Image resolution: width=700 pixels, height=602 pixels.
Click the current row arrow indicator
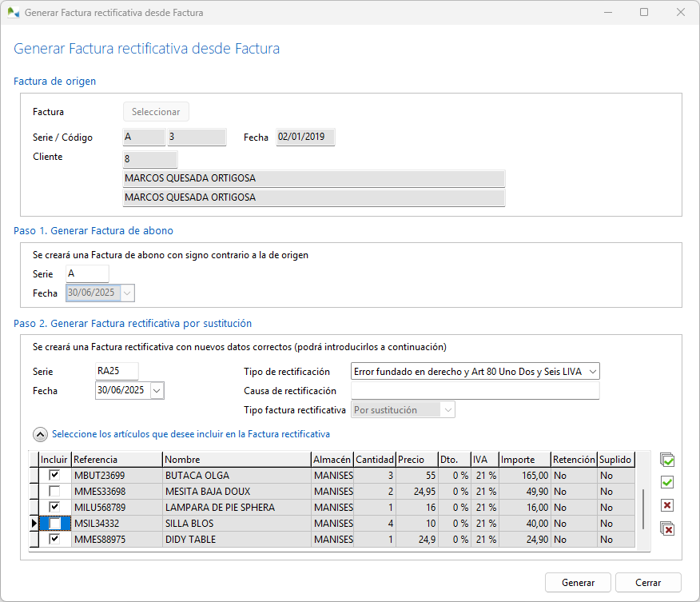(34, 524)
